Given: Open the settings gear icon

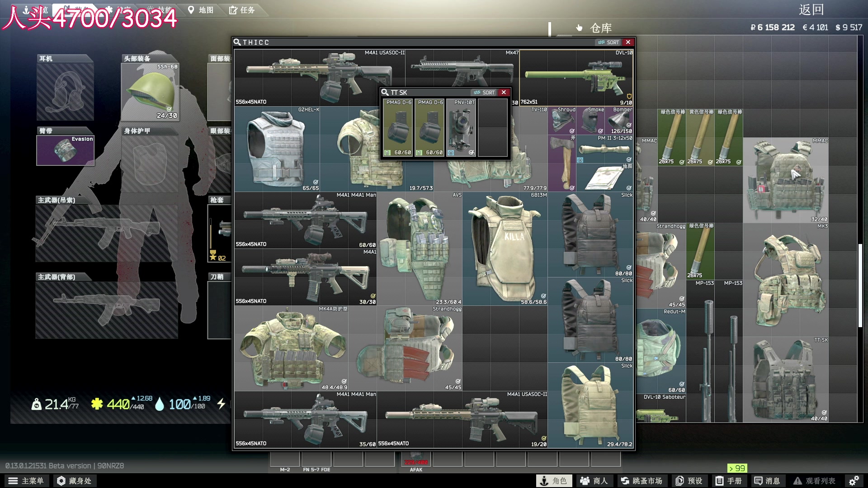Looking at the screenshot, I should [x=854, y=481].
